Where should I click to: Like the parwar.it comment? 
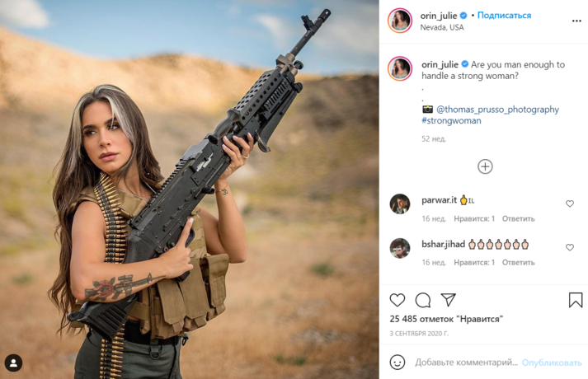(x=570, y=204)
